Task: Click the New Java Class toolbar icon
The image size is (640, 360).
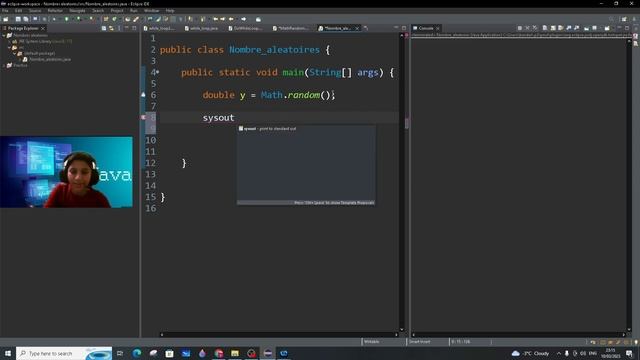Action: click(115, 19)
